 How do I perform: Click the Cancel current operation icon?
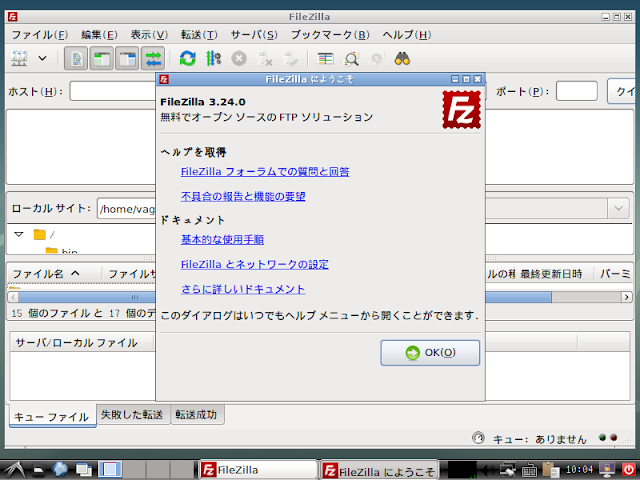pos(239,59)
